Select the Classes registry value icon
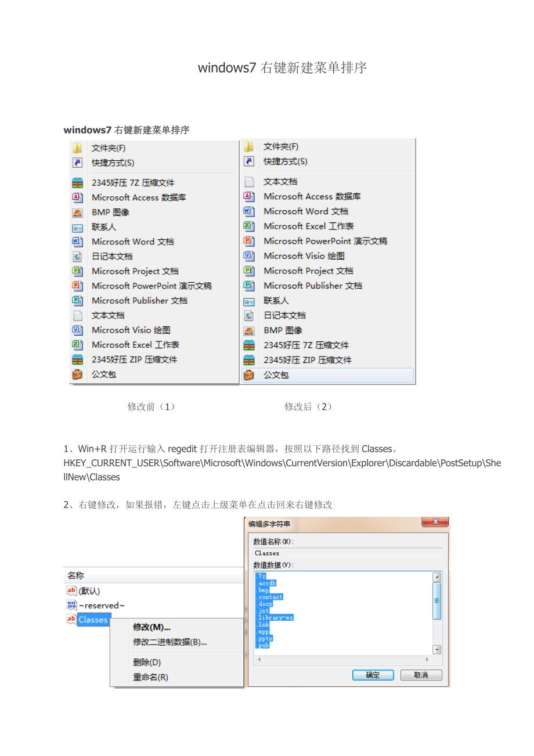The image size is (534, 756). pyautogui.click(x=71, y=620)
